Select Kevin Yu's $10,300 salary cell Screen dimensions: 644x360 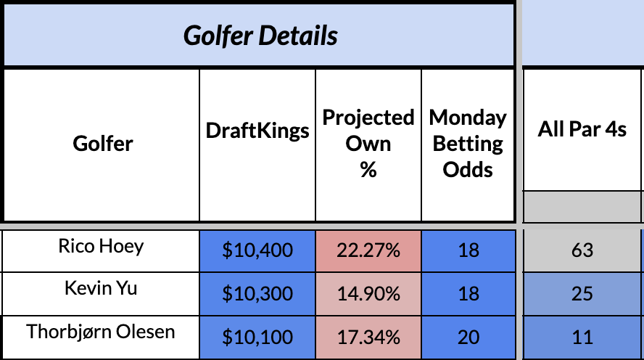tap(257, 294)
